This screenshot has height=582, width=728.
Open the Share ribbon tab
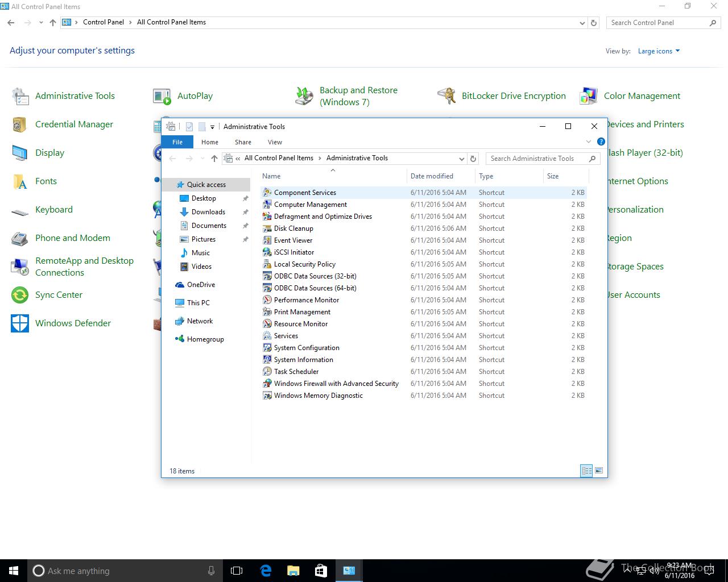tap(243, 142)
